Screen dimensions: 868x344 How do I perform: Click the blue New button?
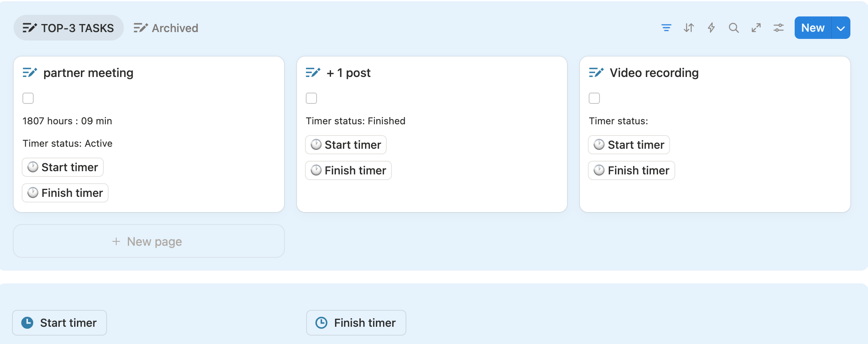tap(813, 28)
